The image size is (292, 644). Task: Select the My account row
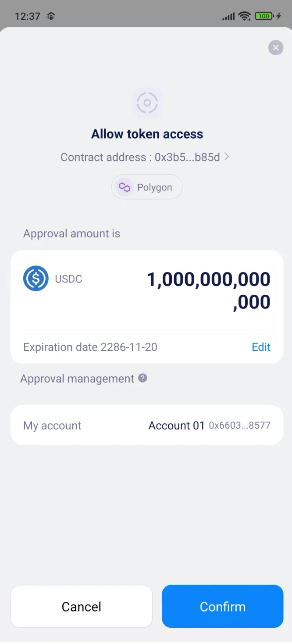pyautogui.click(x=52, y=425)
